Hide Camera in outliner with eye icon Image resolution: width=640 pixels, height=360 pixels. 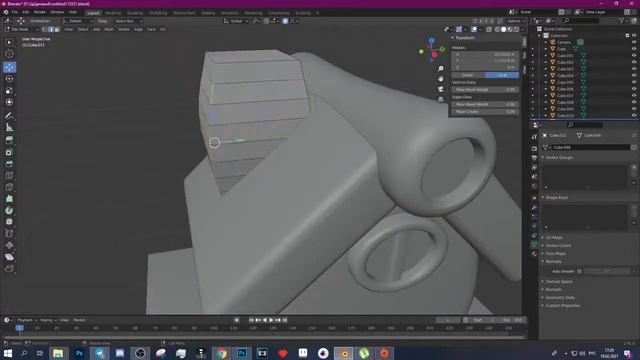point(634,42)
